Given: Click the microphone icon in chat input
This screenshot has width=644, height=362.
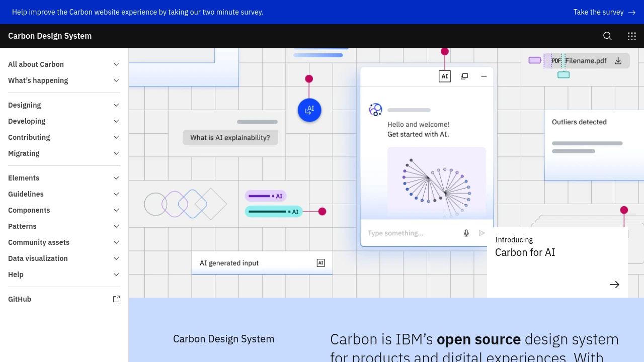Looking at the screenshot, I should click(x=466, y=233).
